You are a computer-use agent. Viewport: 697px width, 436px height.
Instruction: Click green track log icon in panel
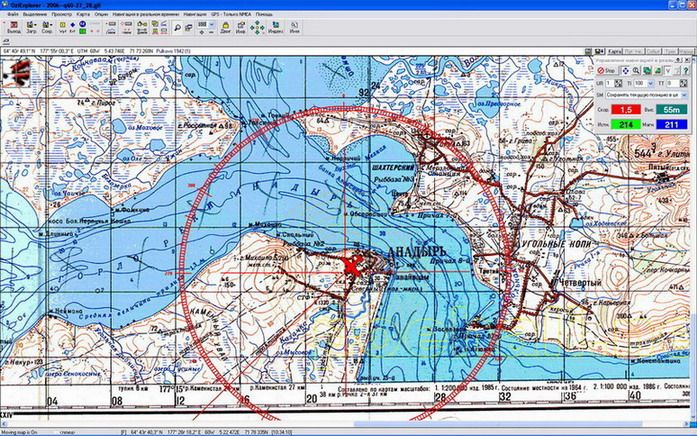pos(647,71)
